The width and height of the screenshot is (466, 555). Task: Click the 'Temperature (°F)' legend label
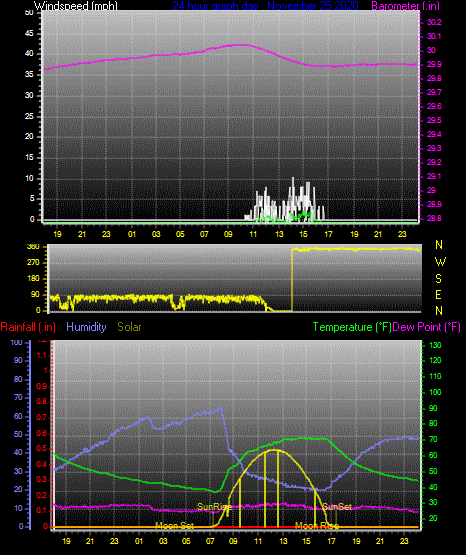[x=352, y=327]
